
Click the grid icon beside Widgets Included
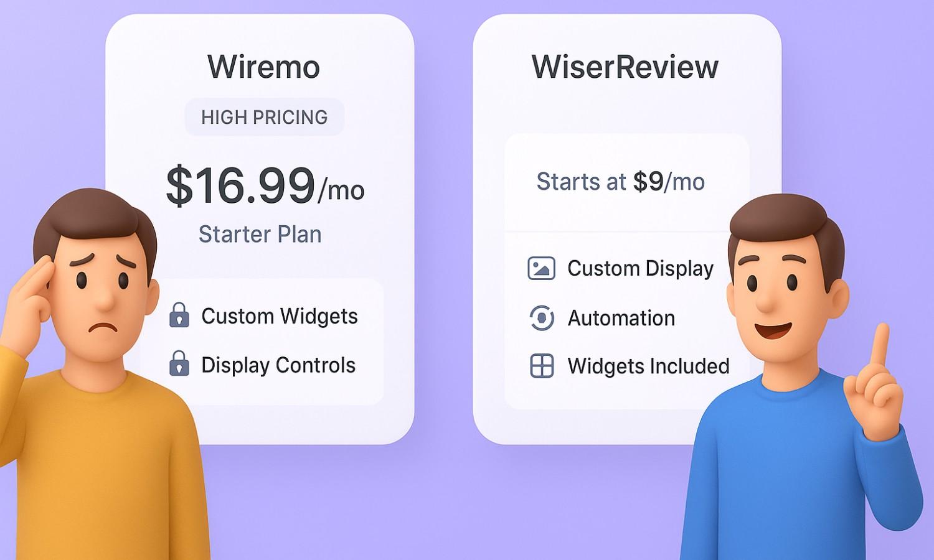click(x=542, y=366)
